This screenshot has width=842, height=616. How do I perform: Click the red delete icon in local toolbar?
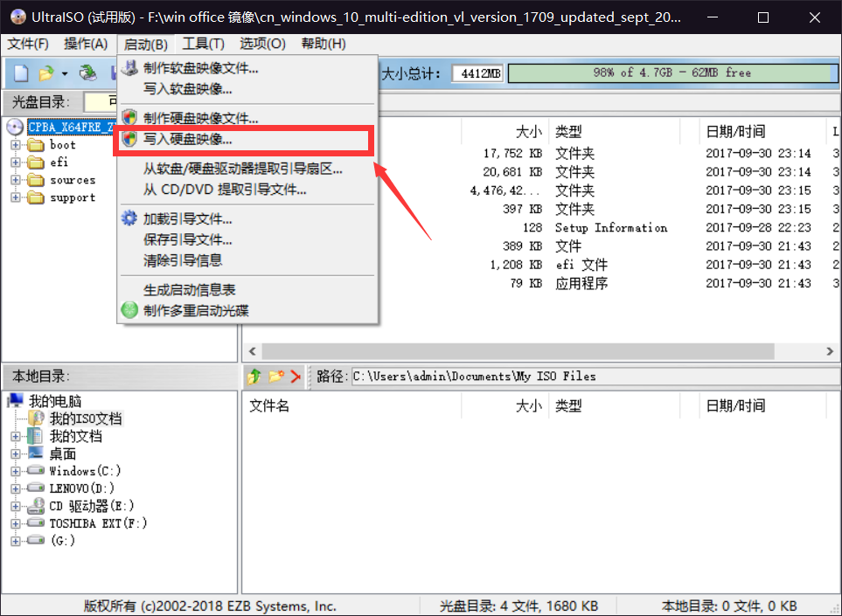click(296, 376)
